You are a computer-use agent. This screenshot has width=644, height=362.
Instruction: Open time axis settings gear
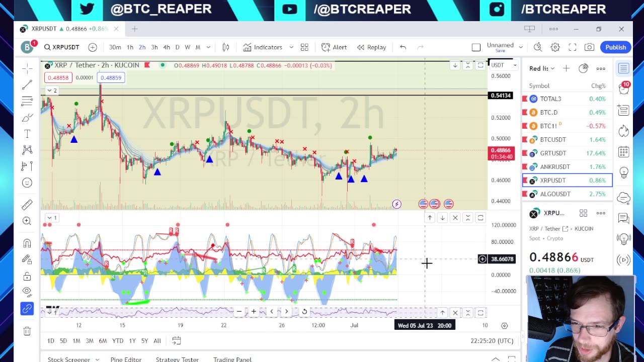pyautogui.click(x=504, y=325)
